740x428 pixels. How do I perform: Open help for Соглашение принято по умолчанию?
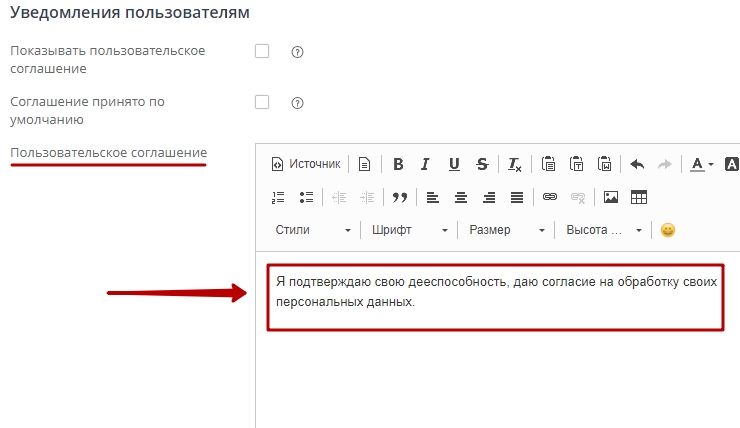tap(297, 103)
